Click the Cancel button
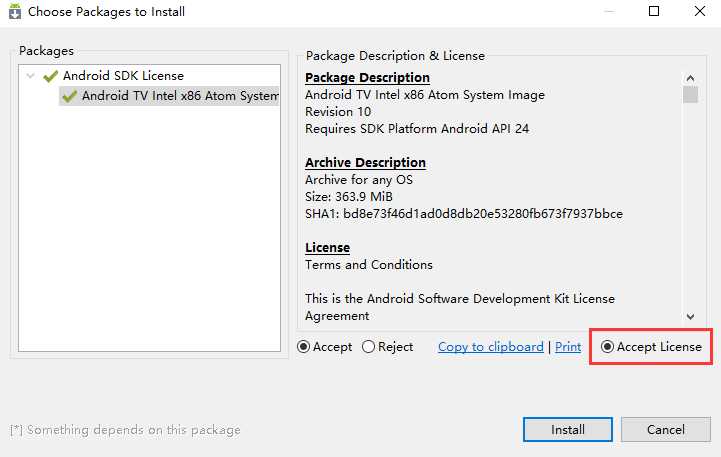 pos(666,429)
